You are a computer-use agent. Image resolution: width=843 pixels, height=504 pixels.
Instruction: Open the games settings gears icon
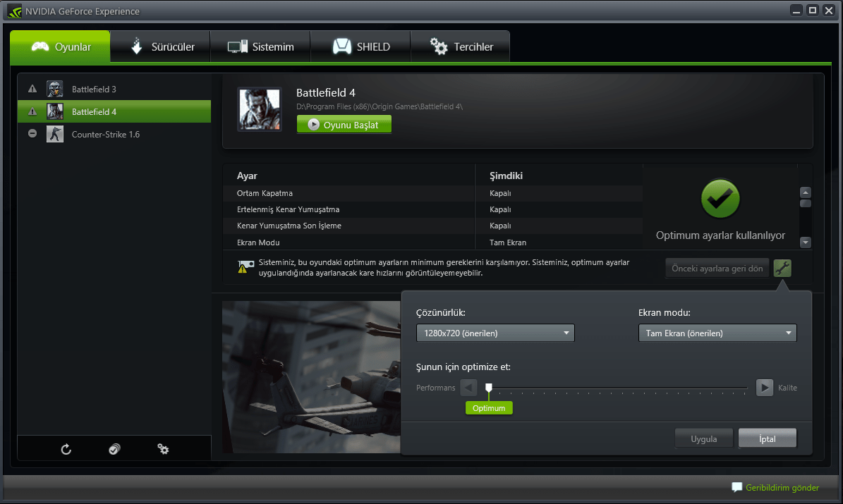[x=163, y=449]
